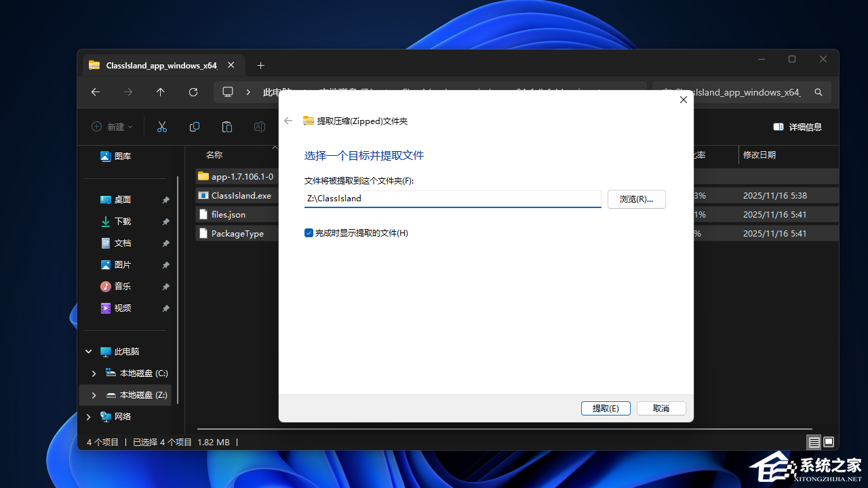The image size is (868, 488).
Task: Minimize the File Explorer window
Action: click(x=761, y=60)
